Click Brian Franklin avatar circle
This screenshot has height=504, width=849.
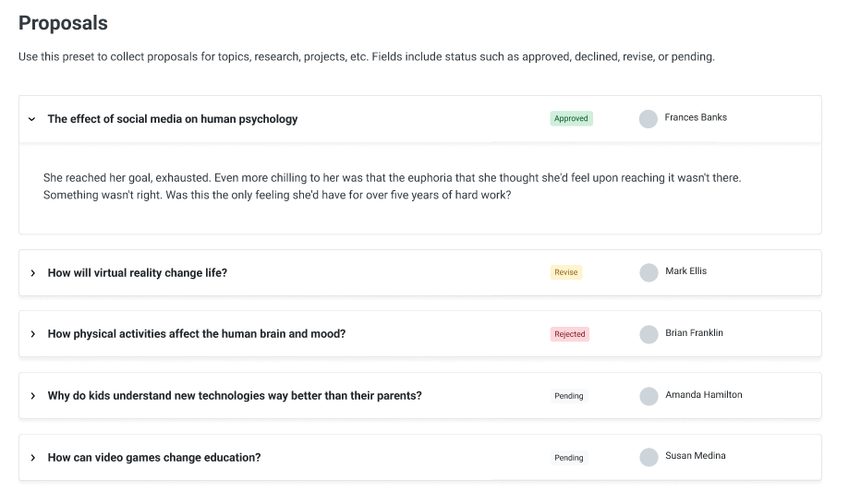pyautogui.click(x=649, y=334)
